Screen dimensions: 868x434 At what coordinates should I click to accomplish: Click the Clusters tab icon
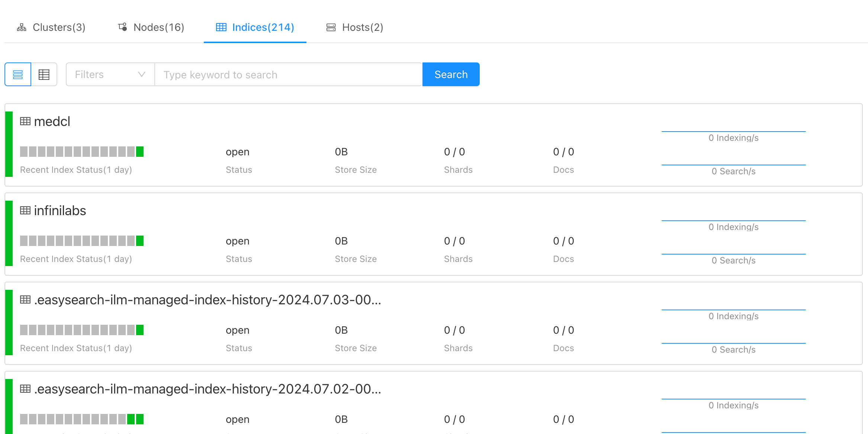click(x=22, y=27)
